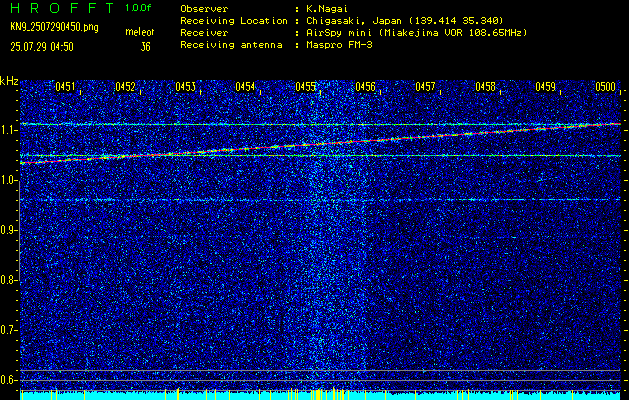
Task: Click the 0500 time marker
Action: 605,87
